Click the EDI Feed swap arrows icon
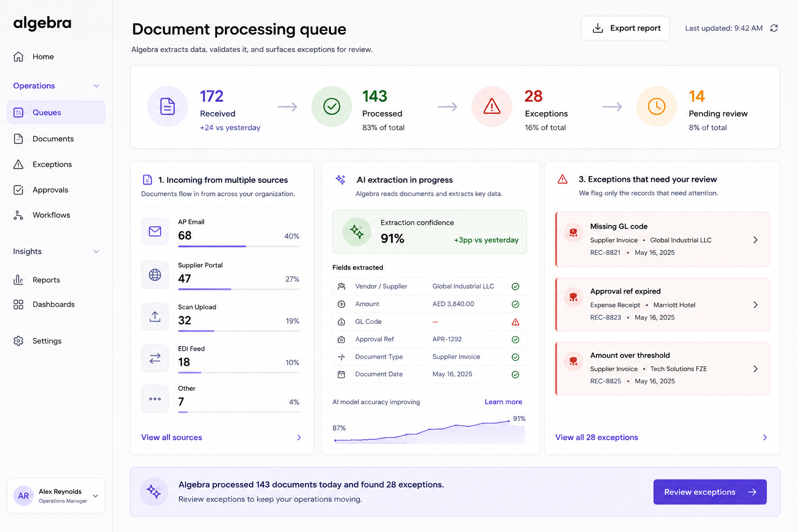798x532 pixels. (x=155, y=358)
